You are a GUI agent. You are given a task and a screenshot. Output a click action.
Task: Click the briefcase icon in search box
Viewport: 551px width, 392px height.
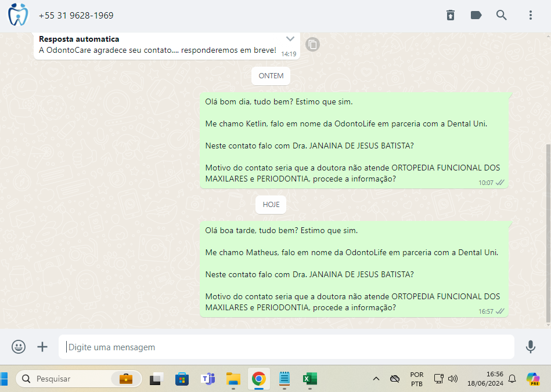point(126,379)
